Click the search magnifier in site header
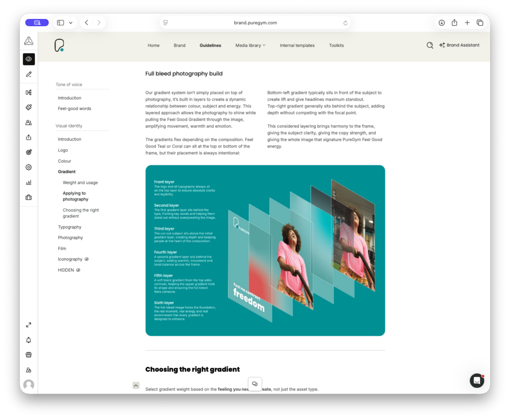The image size is (510, 420). [430, 45]
